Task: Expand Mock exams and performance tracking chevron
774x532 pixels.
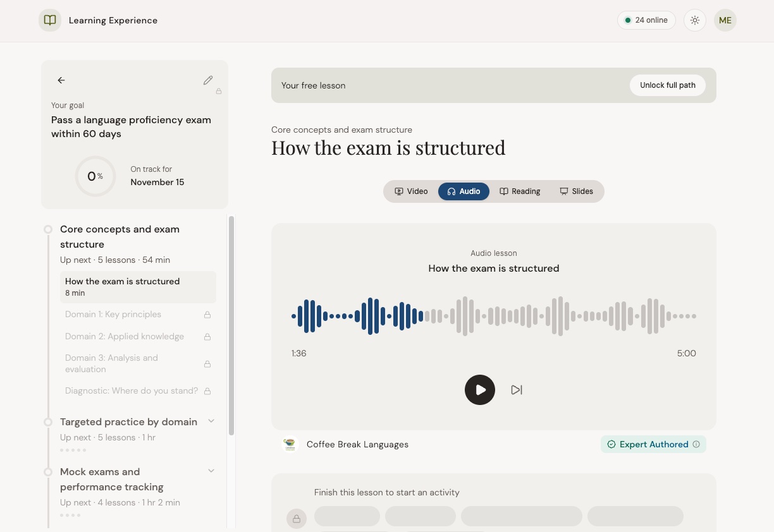Action: [x=211, y=471]
